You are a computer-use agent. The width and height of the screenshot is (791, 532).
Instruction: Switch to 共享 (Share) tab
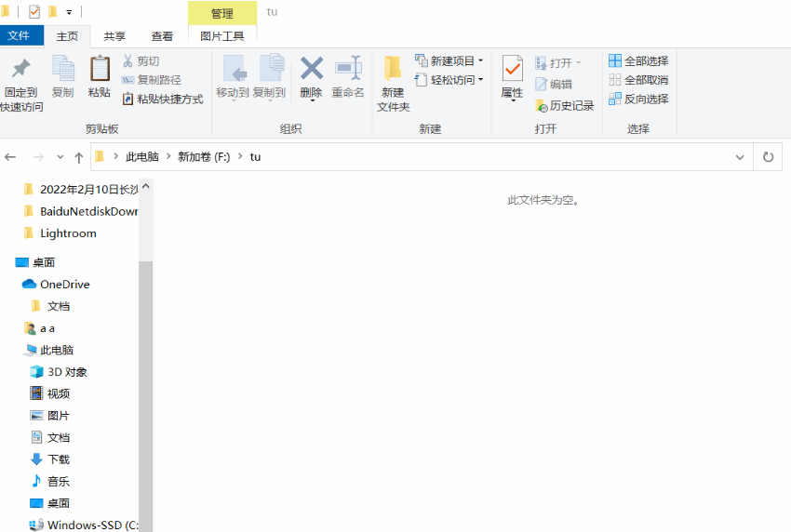114,36
